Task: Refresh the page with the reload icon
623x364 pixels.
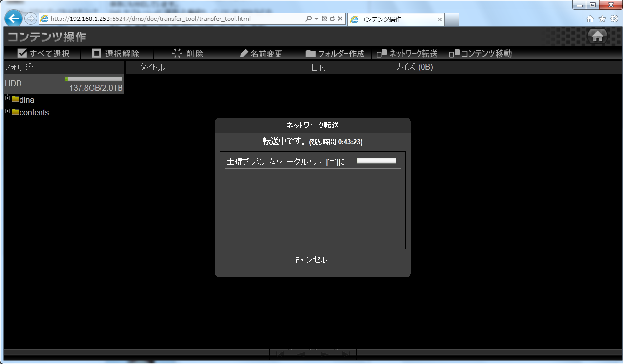Action: pyautogui.click(x=332, y=19)
